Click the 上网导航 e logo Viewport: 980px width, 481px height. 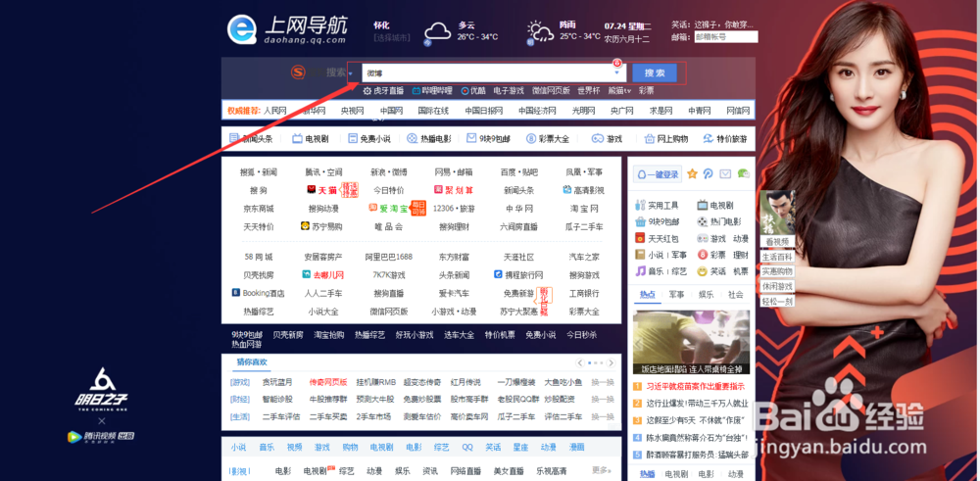pyautogui.click(x=241, y=29)
